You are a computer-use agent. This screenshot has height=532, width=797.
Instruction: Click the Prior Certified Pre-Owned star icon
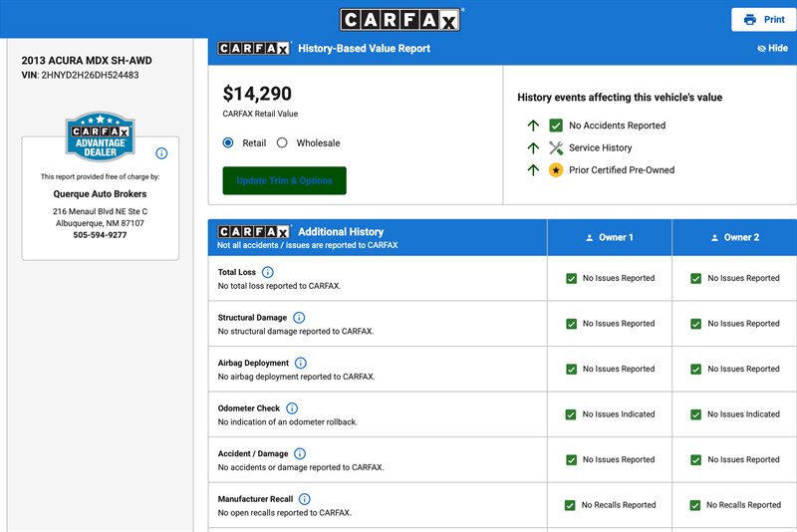point(556,170)
